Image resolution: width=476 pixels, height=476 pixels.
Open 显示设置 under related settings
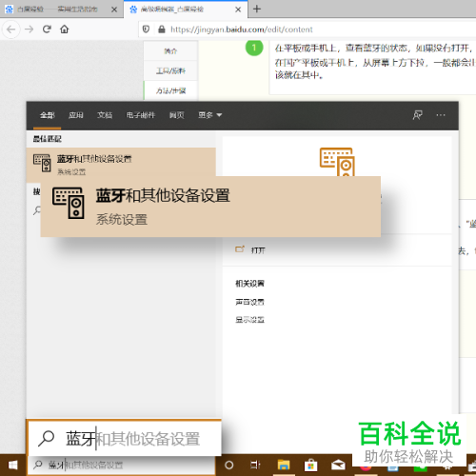249,320
